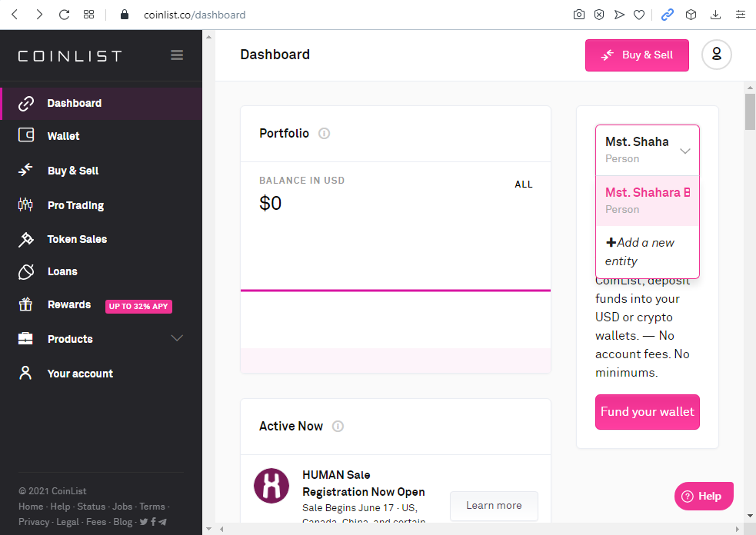
Task: Open Wallet from the sidebar
Action: click(63, 136)
